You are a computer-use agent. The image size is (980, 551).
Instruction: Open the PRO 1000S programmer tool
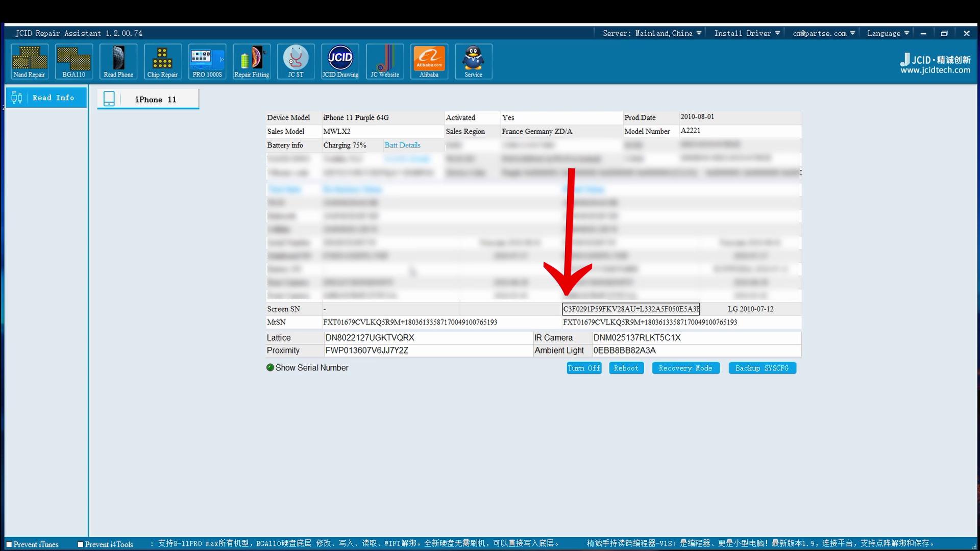207,61
